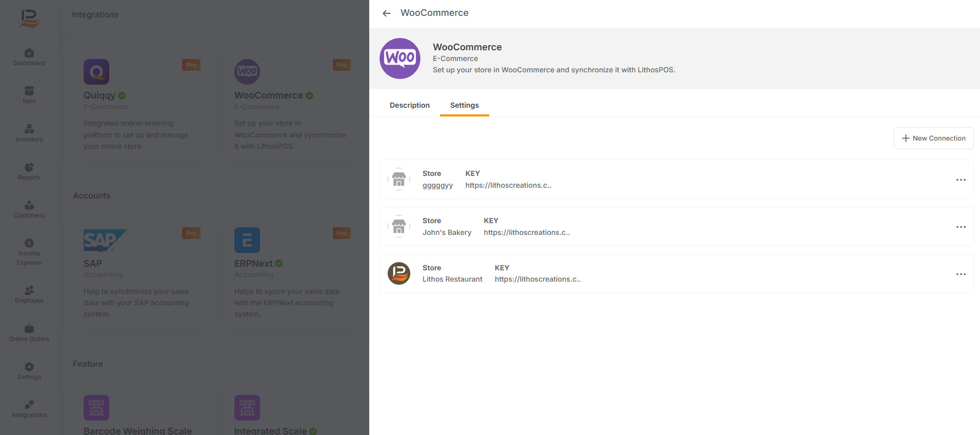Open options menu for gggggyy store
The width and height of the screenshot is (980, 435).
pos(961,180)
